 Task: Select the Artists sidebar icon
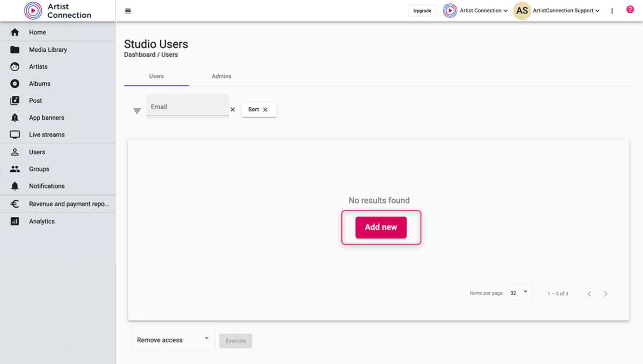coord(14,66)
